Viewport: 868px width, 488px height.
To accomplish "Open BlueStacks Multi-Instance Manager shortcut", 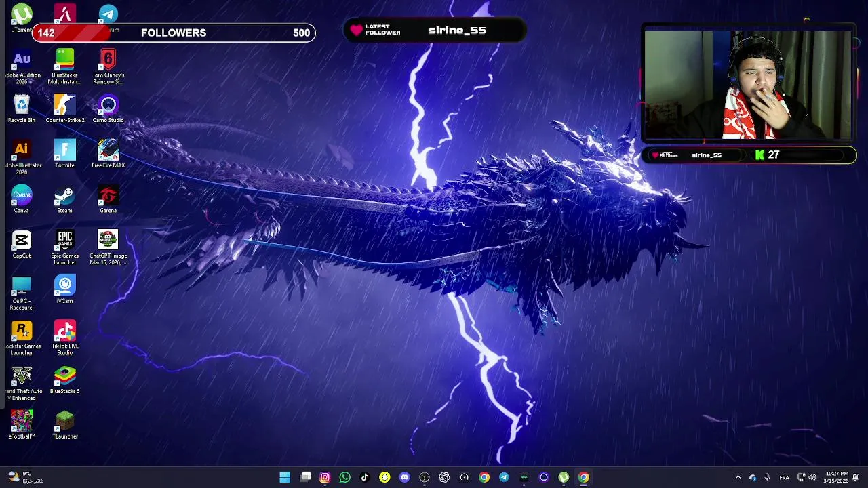I will tap(64, 67).
